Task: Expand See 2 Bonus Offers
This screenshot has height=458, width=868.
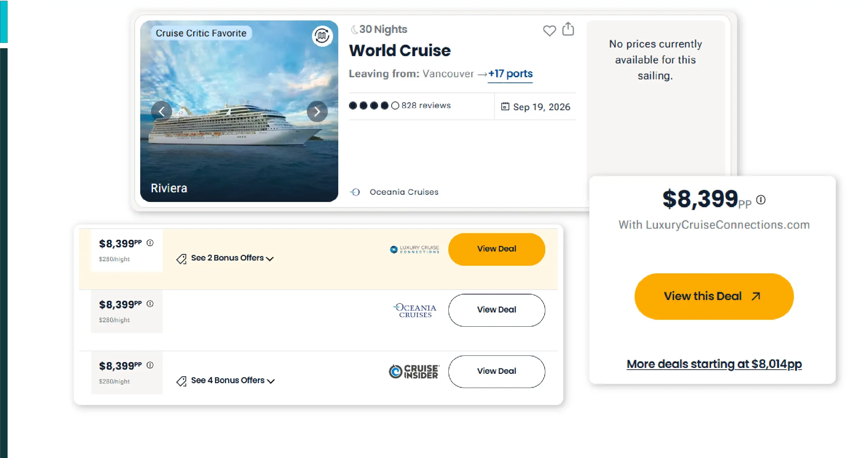Action: (x=232, y=258)
